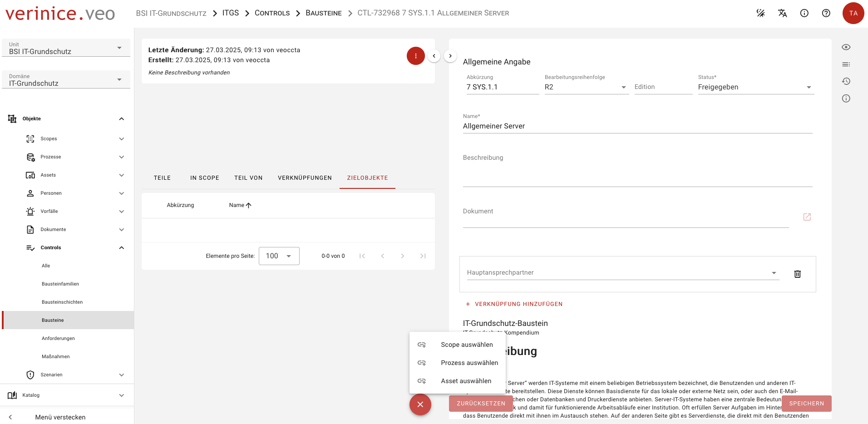Toggle the theme switch icon in header
The height and width of the screenshot is (424, 868).
tap(760, 13)
